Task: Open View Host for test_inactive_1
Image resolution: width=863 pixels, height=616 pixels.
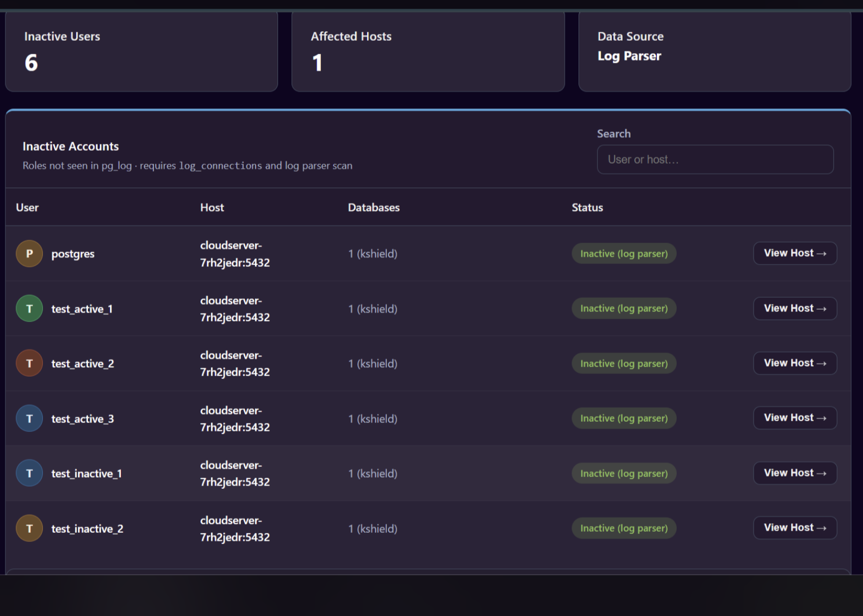Action: click(795, 473)
